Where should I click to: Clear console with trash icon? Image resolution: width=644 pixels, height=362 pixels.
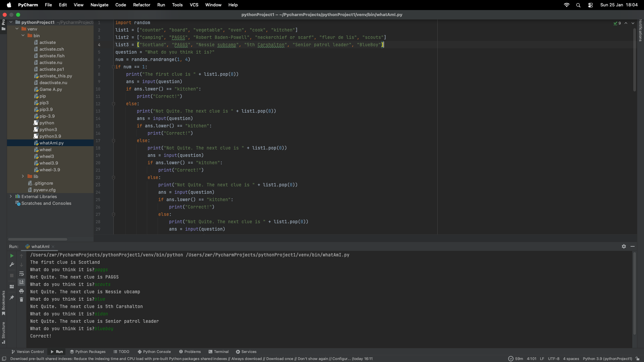coord(21,300)
